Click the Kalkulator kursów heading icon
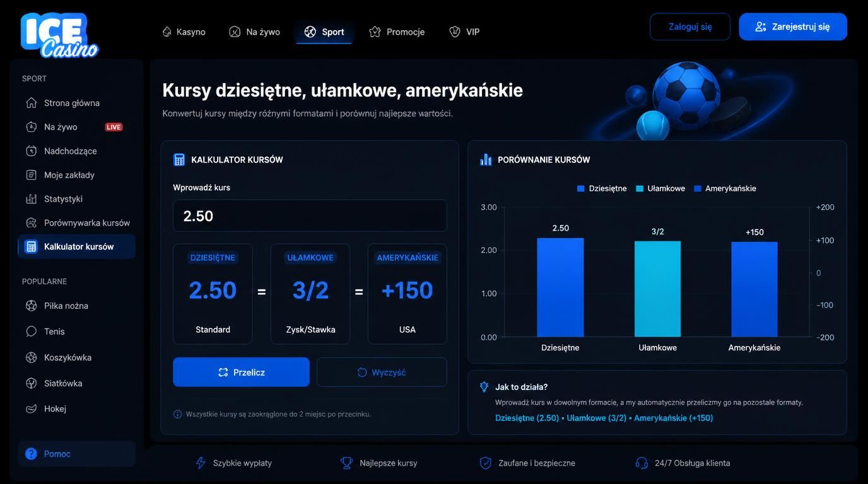The height and width of the screenshot is (484, 868). click(x=179, y=159)
